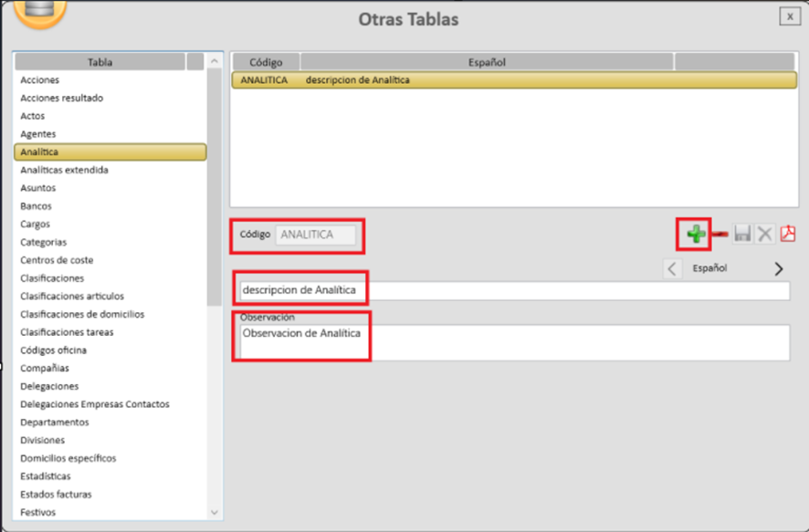Image resolution: width=809 pixels, height=532 pixels.
Task: Click the gray X cancel icon
Action: click(x=764, y=235)
